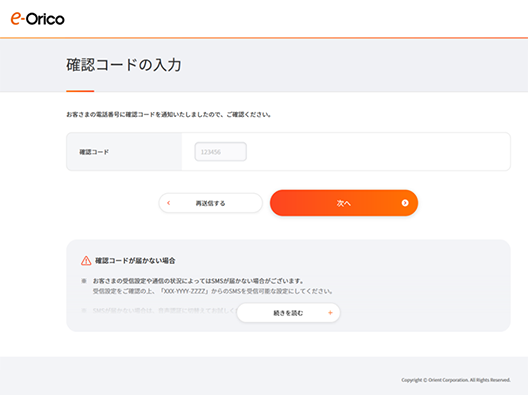Click the XXX-YYYY-ZZZZ sender note text
528x395 pixels.
point(212,291)
